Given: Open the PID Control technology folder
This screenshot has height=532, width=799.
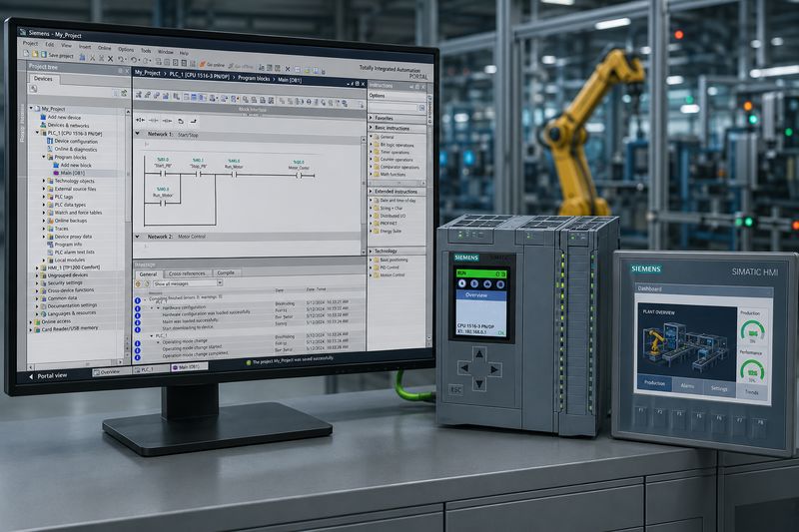Looking at the screenshot, I should click(x=387, y=267).
